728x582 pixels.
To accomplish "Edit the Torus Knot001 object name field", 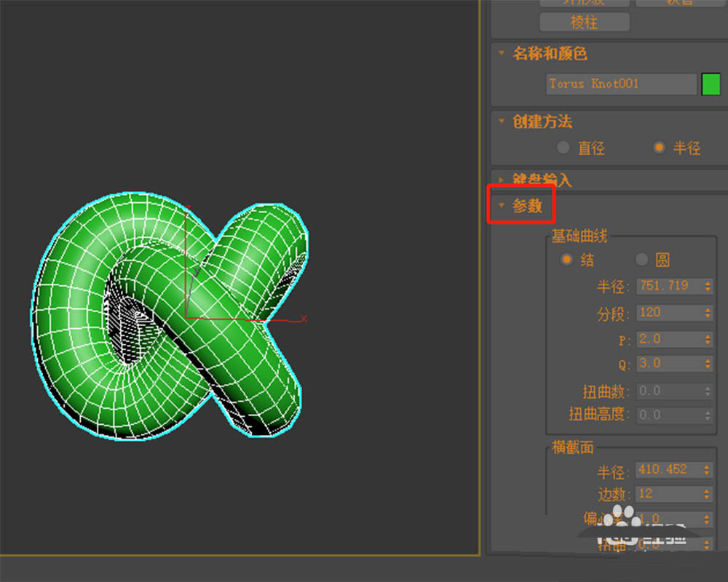I will click(621, 84).
